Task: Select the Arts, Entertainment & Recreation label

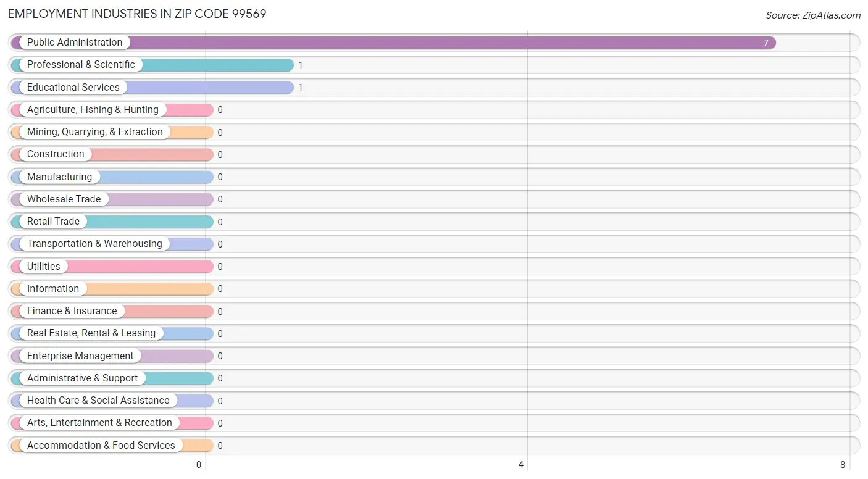Action: [99, 423]
